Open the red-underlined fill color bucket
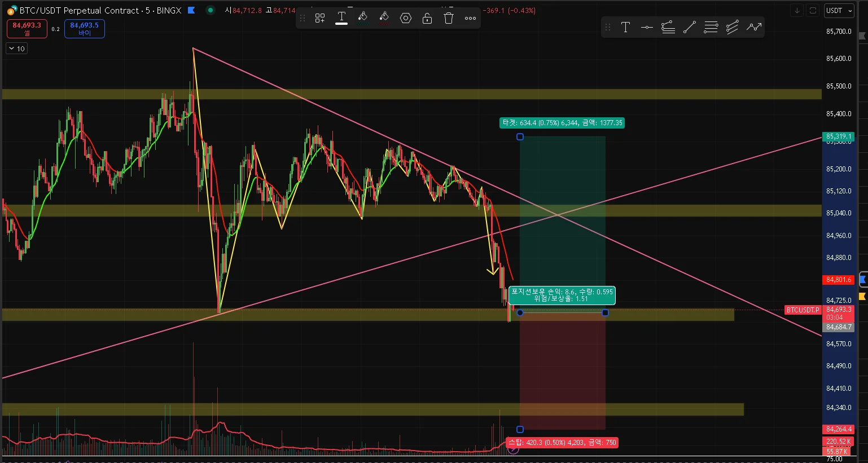This screenshot has width=868, height=463. point(384,18)
